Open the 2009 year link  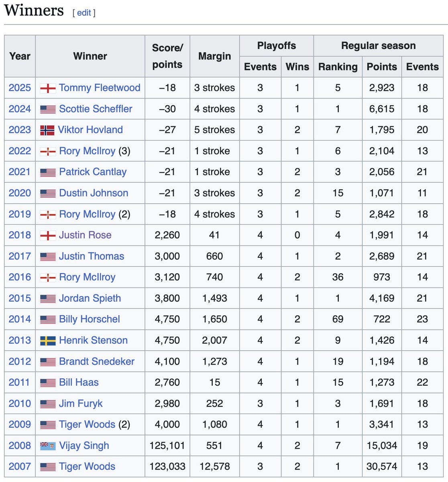point(20,425)
